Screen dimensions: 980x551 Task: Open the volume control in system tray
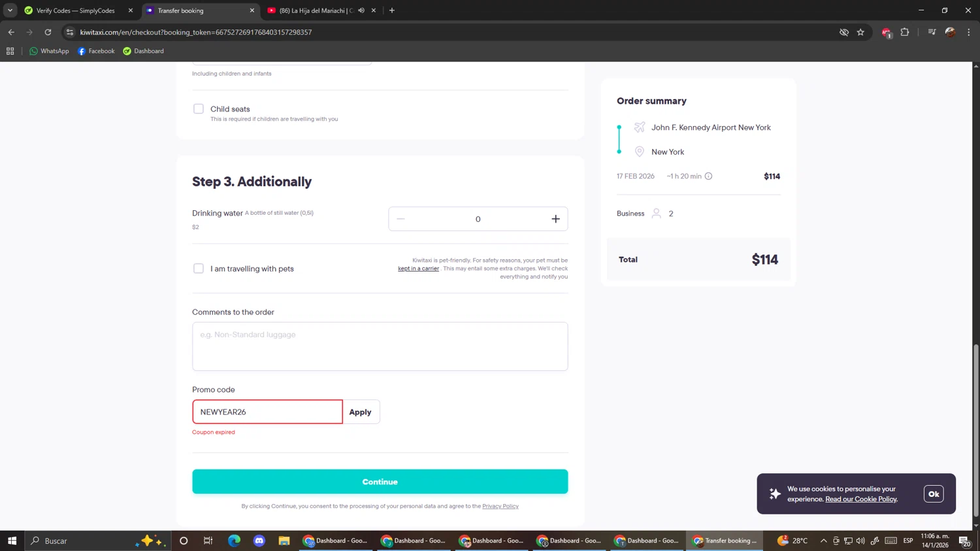(x=860, y=541)
